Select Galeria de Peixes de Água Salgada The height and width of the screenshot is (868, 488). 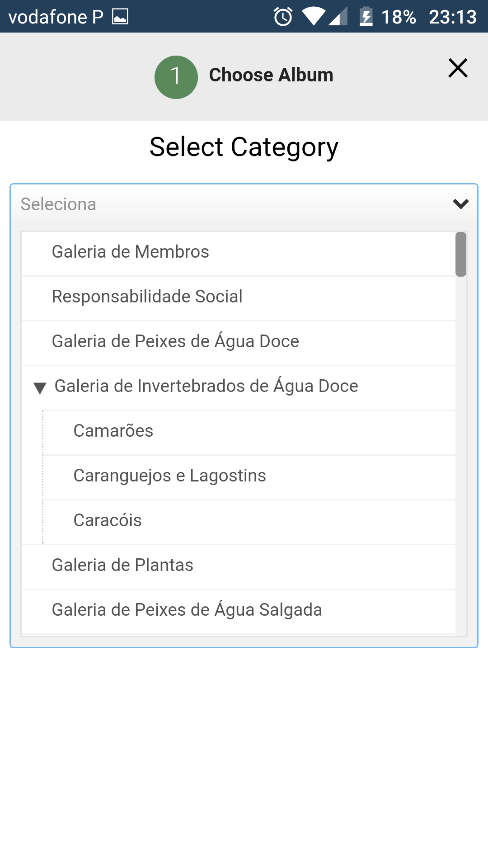coord(187,610)
